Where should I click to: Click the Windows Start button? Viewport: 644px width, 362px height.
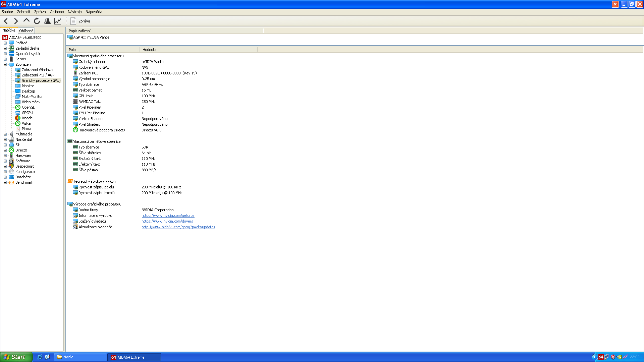pyautogui.click(x=16, y=357)
